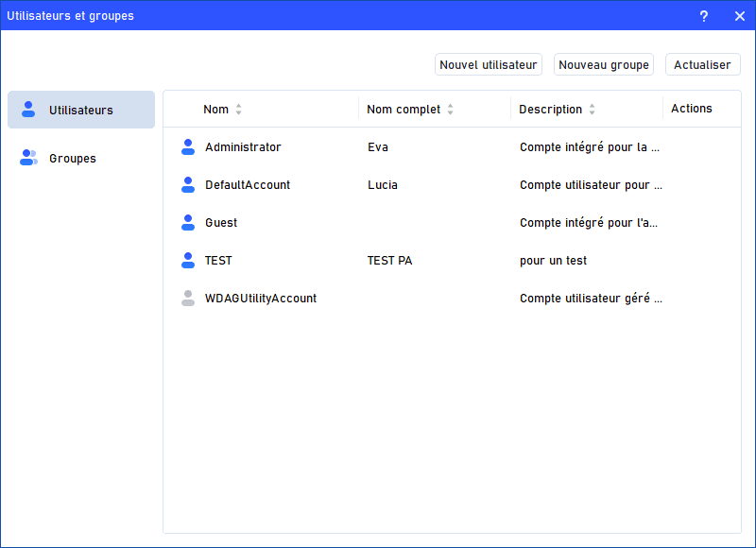Image resolution: width=756 pixels, height=548 pixels.
Task: Click the Administrator user icon
Action: [188, 147]
